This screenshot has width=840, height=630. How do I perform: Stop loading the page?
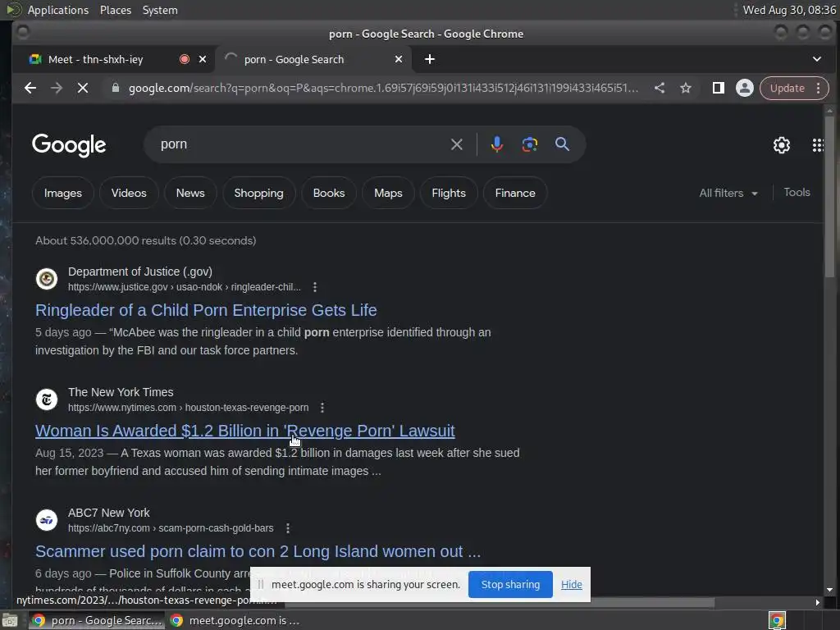tap(83, 88)
